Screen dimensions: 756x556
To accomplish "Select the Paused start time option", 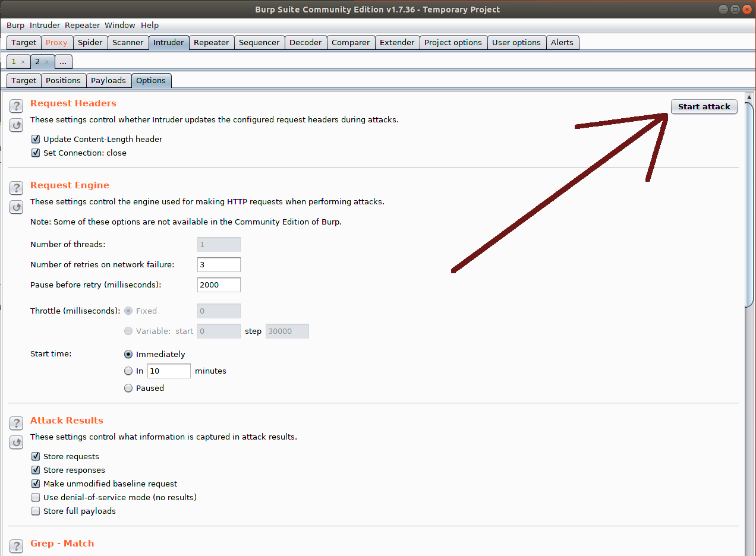I will tap(128, 388).
